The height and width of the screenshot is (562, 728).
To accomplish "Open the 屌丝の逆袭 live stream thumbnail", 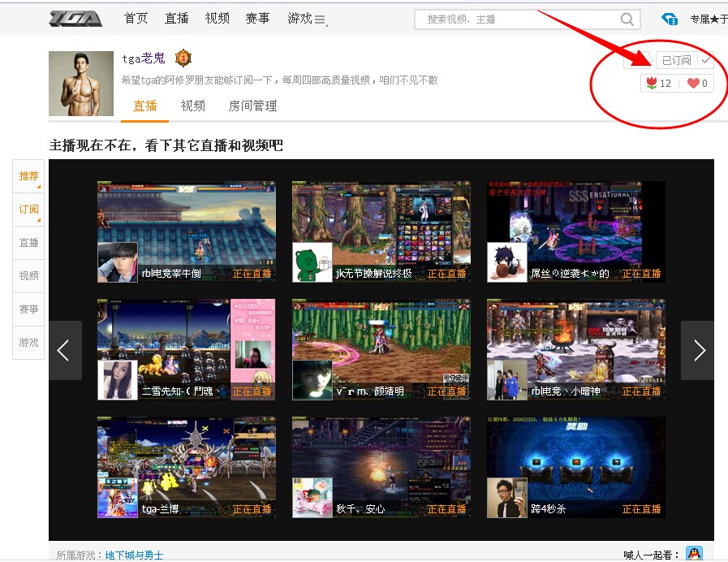I will point(575,231).
